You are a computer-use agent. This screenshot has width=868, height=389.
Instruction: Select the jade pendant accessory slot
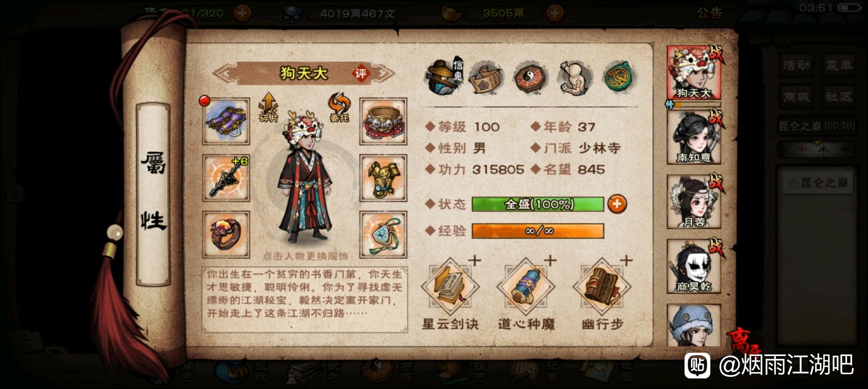click(x=383, y=235)
